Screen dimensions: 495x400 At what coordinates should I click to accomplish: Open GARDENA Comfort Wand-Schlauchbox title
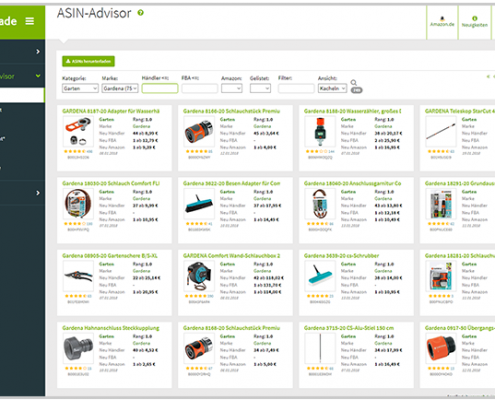point(232,256)
